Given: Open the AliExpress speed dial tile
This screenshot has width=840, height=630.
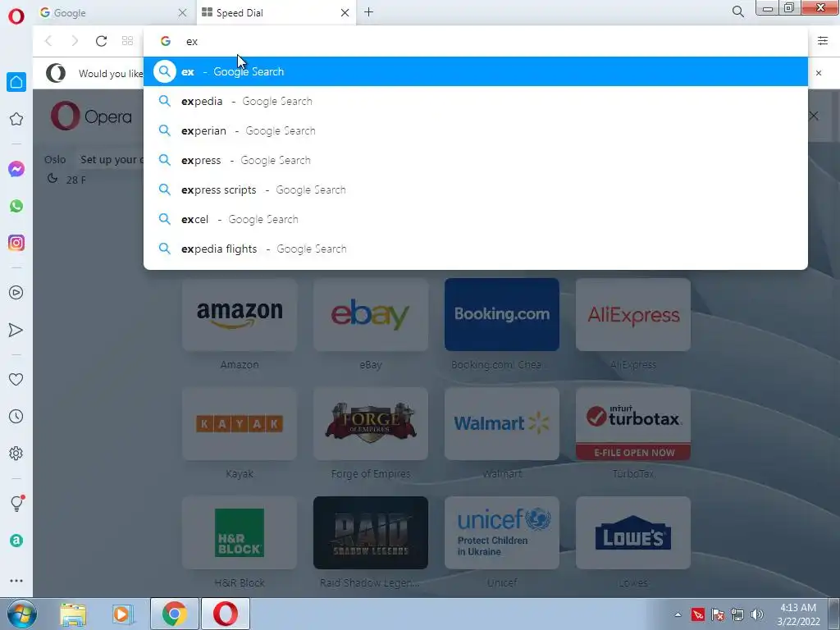Looking at the screenshot, I should pyautogui.click(x=633, y=314).
